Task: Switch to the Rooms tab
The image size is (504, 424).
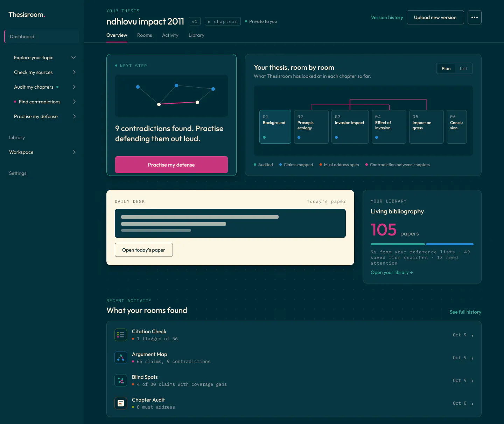Action: [145, 35]
